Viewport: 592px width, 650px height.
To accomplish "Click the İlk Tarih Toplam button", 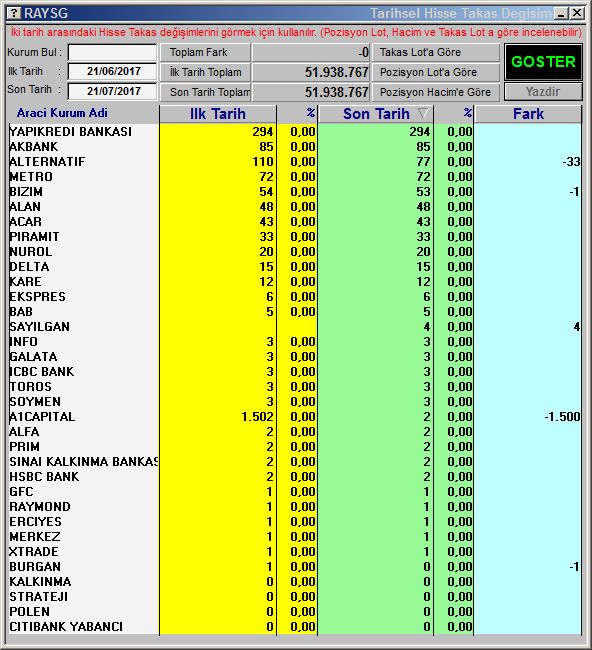I will 205,72.
